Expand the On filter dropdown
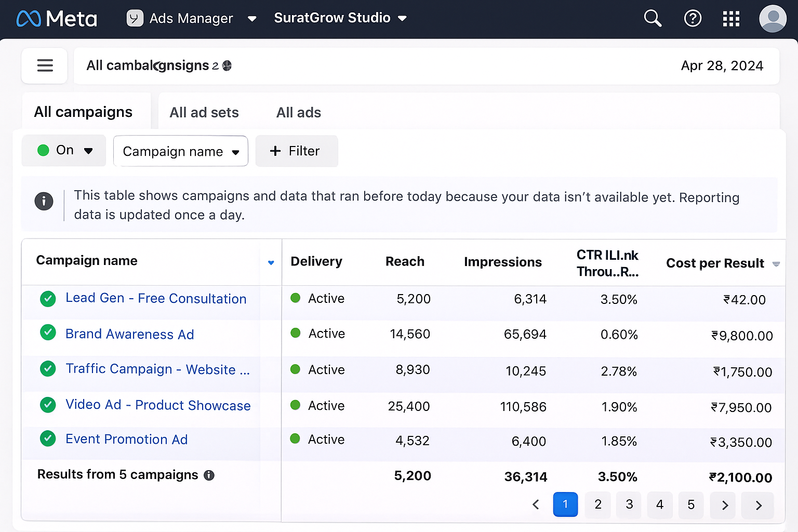 [63, 150]
